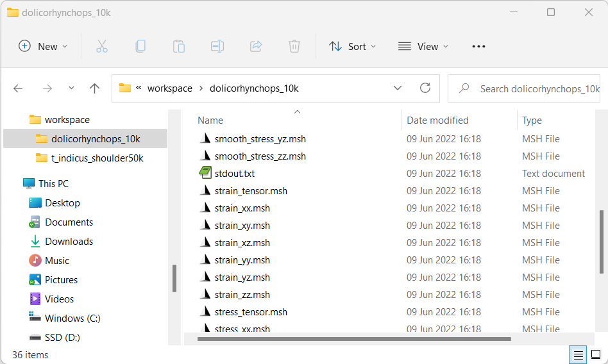Refresh the current folder view
The height and width of the screenshot is (364, 608).
pos(425,88)
